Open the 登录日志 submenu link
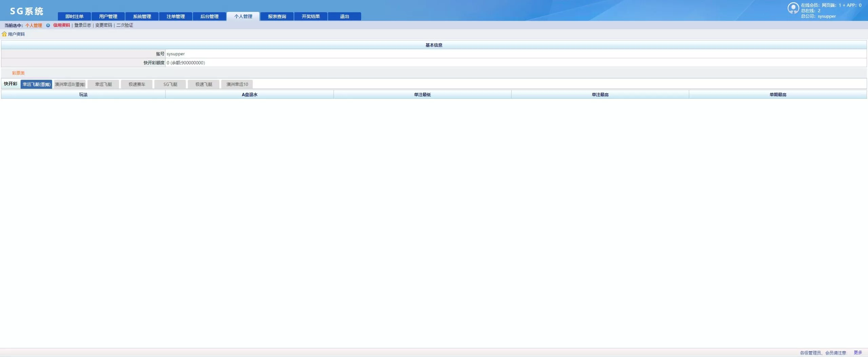Screen dimensions: 868x357 (82, 25)
